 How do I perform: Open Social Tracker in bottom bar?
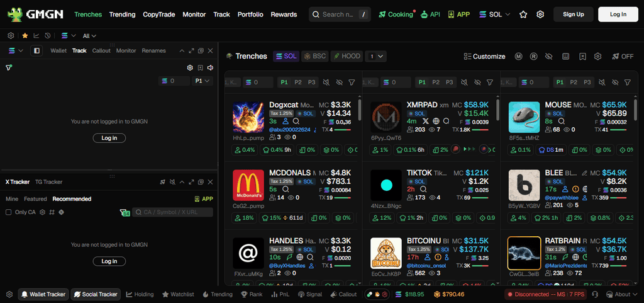click(x=96, y=294)
